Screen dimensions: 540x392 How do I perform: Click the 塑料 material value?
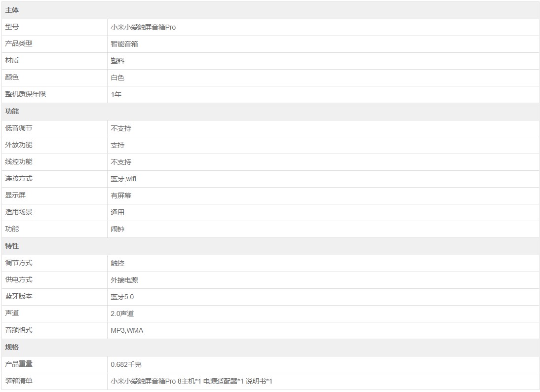pos(117,61)
